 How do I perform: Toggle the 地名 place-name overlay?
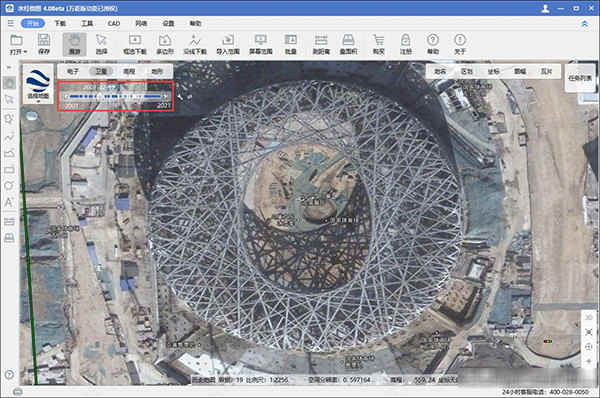[x=440, y=71]
